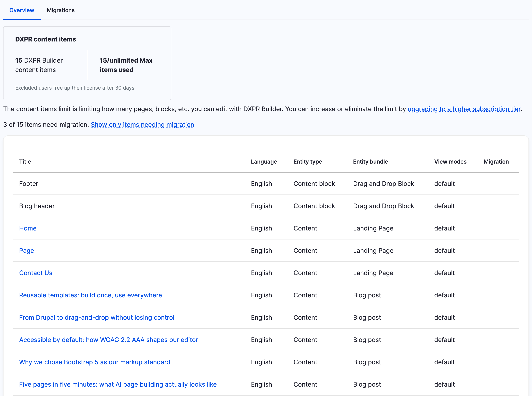This screenshot has width=532, height=396.
Task: Click the DXPR content items heading
Action: coord(46,39)
